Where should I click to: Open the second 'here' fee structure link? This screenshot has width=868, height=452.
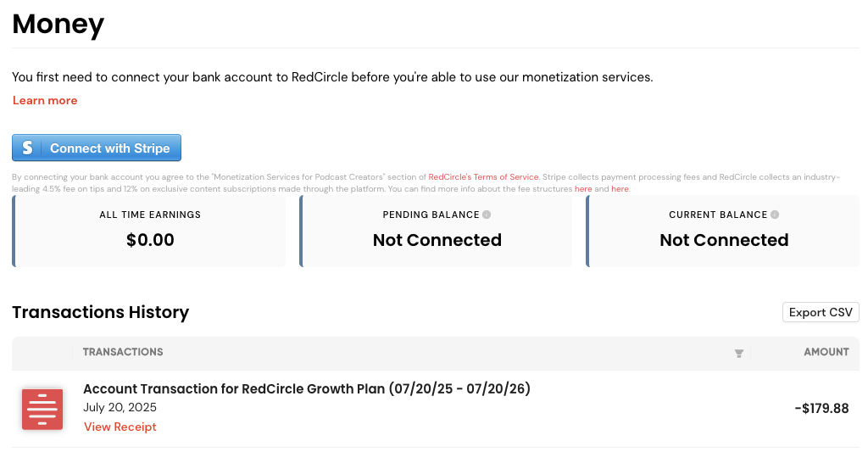pos(620,189)
